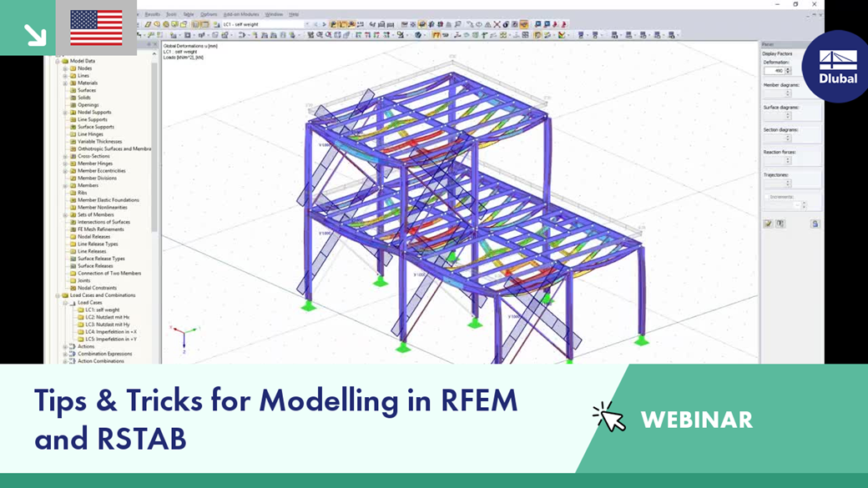The width and height of the screenshot is (868, 488).
Task: Expand the Combination Expressions tree item
Action: tap(65, 354)
